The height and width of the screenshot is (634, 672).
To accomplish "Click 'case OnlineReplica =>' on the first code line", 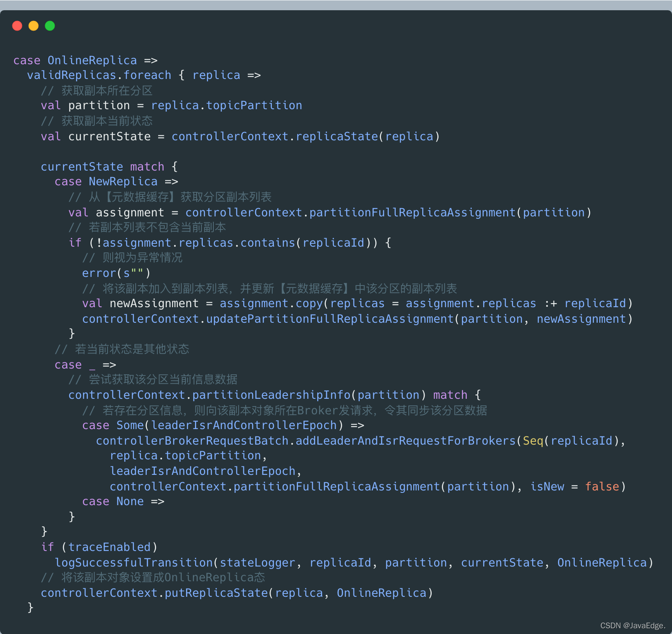I will click(85, 60).
